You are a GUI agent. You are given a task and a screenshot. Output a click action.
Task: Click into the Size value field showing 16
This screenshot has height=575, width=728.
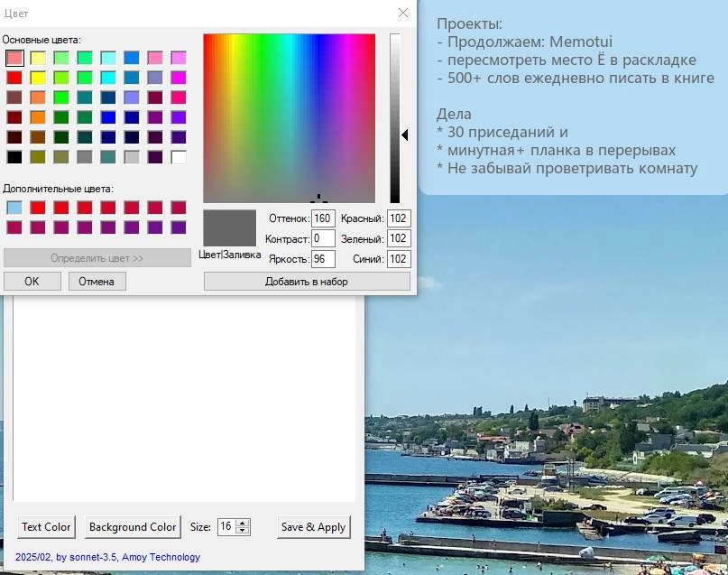click(x=226, y=526)
